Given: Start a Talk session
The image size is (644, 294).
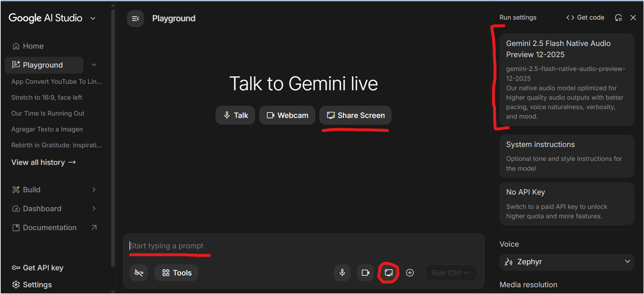Looking at the screenshot, I should 235,115.
